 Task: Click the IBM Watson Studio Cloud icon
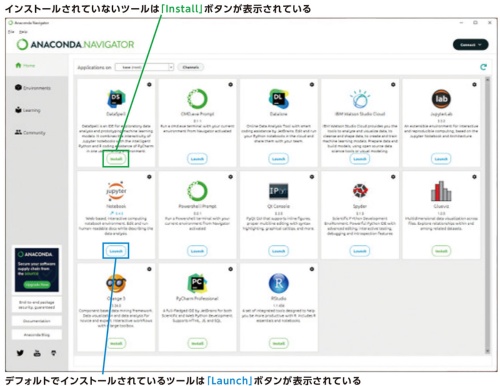pyautogui.click(x=360, y=99)
